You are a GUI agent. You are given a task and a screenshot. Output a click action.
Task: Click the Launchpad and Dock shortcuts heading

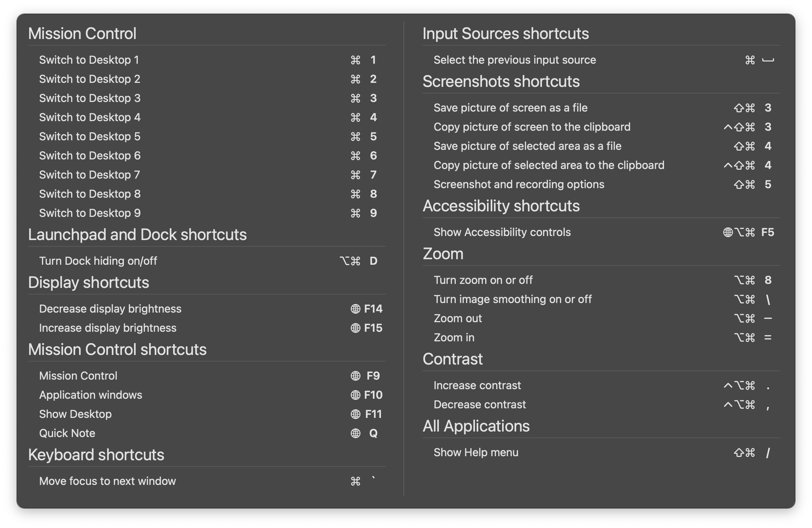click(x=137, y=235)
